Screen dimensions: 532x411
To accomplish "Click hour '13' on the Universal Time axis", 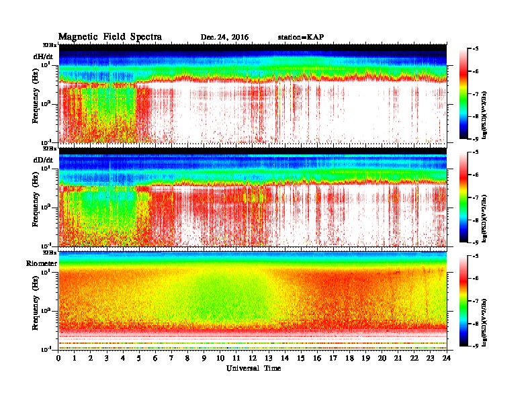I will click(x=269, y=358).
